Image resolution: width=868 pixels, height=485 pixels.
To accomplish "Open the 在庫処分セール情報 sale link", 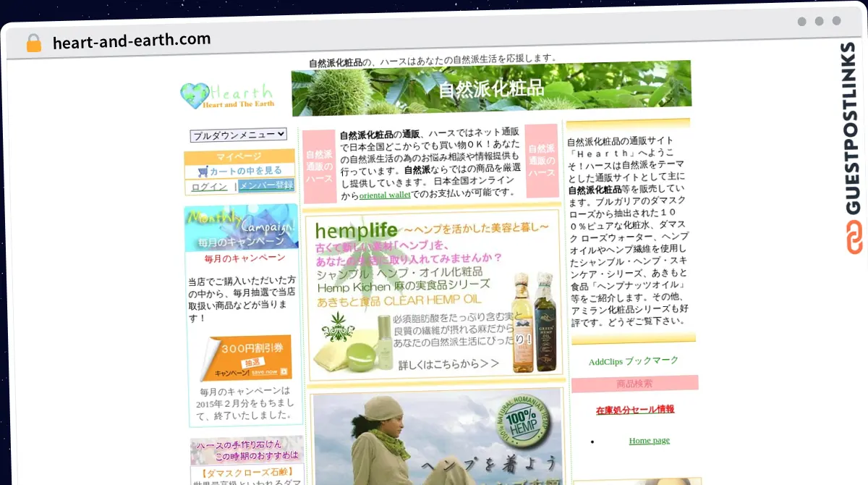I will [x=634, y=409].
